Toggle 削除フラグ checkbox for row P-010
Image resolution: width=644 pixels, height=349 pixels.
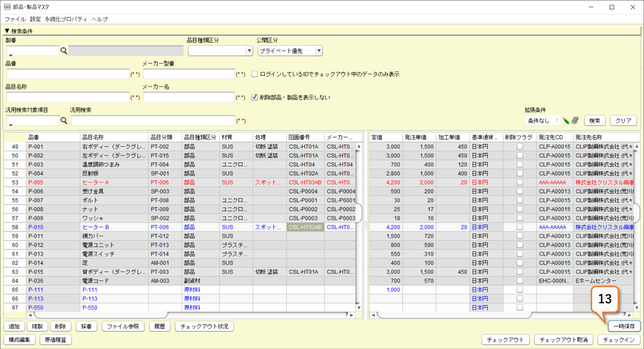pyautogui.click(x=520, y=227)
